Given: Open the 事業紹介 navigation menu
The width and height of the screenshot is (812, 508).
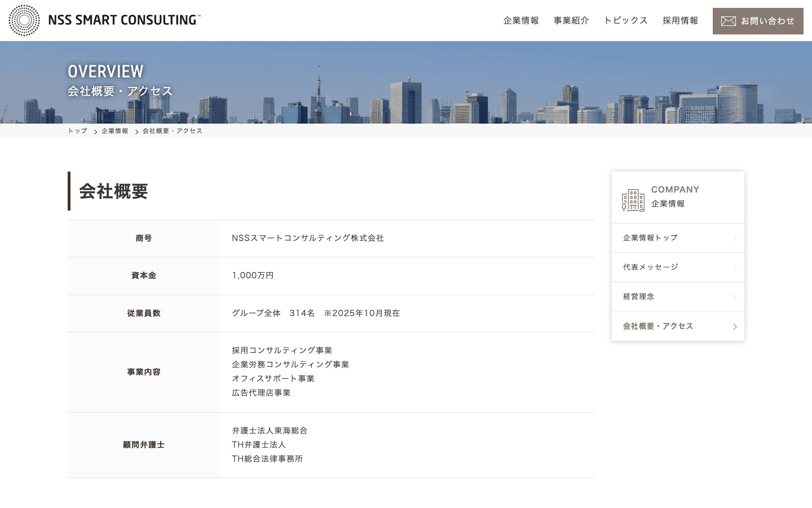Looking at the screenshot, I should point(571,20).
